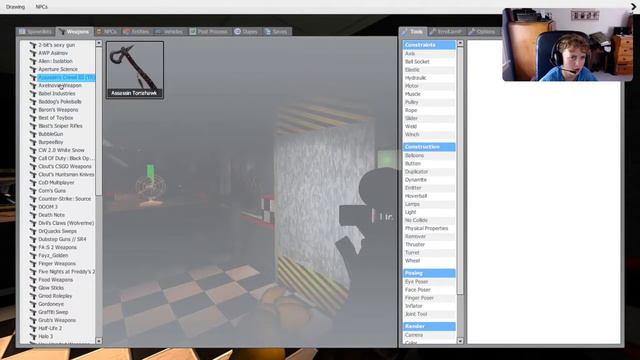The height and width of the screenshot is (360, 640).
Task: Click gun icon beside Half-Life 2
Action: pos(33,328)
